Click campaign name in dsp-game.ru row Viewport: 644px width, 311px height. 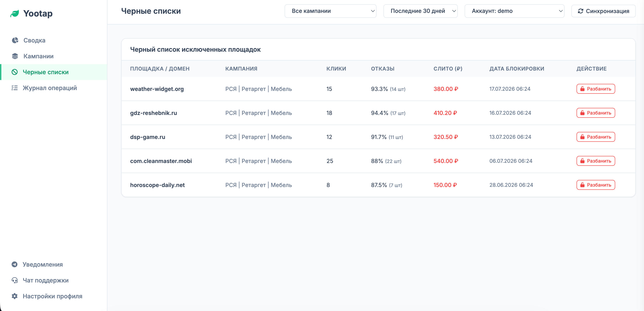[258, 137]
